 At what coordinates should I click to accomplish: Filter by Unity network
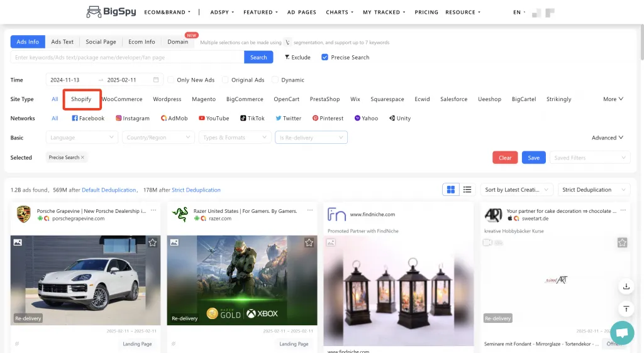[x=399, y=118]
